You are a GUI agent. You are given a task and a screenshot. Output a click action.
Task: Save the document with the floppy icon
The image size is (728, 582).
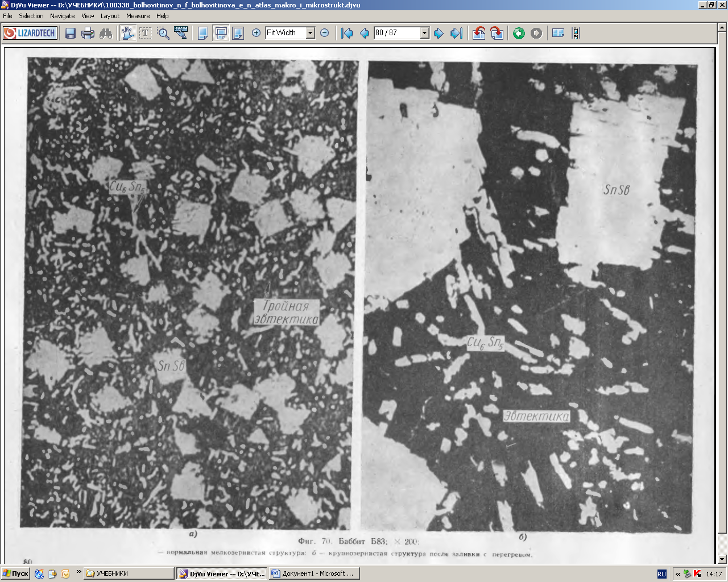[x=71, y=33]
